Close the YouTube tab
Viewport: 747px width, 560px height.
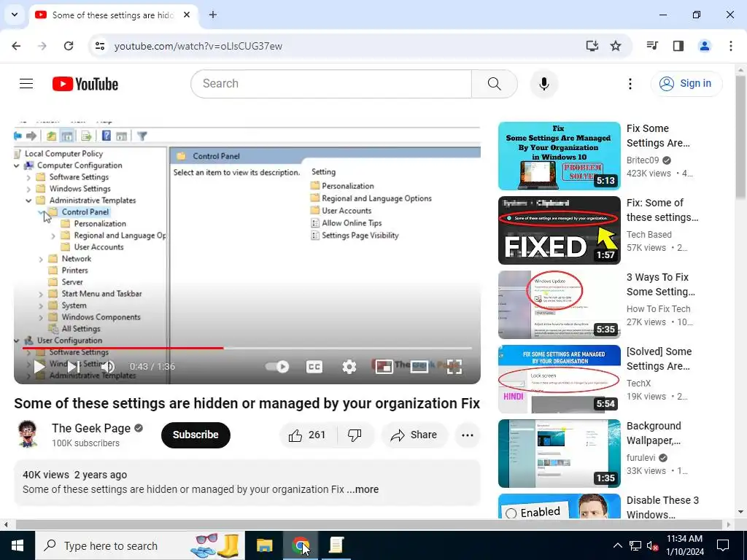[x=187, y=15]
